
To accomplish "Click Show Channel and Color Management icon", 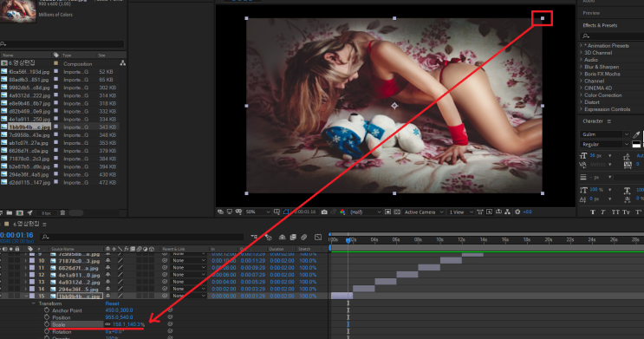I will (x=342, y=212).
